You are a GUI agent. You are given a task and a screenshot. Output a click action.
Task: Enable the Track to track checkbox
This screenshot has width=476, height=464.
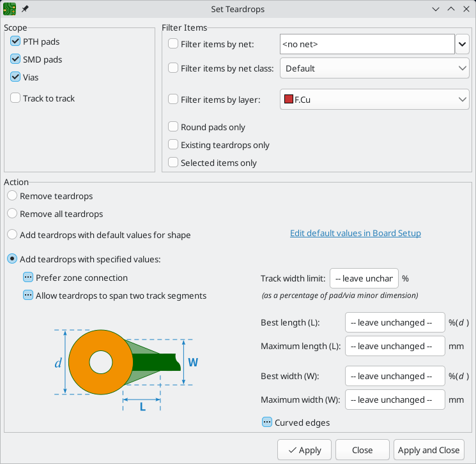(x=15, y=98)
